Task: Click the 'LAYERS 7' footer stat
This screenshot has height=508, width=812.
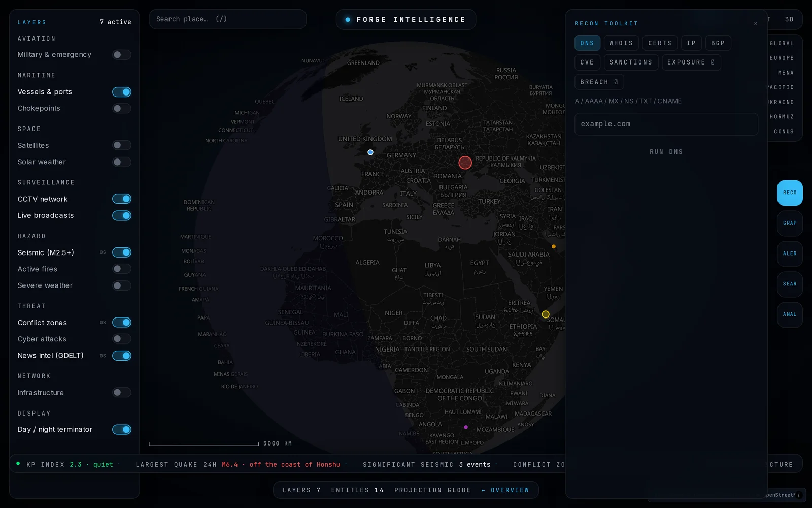Action: 301,490
